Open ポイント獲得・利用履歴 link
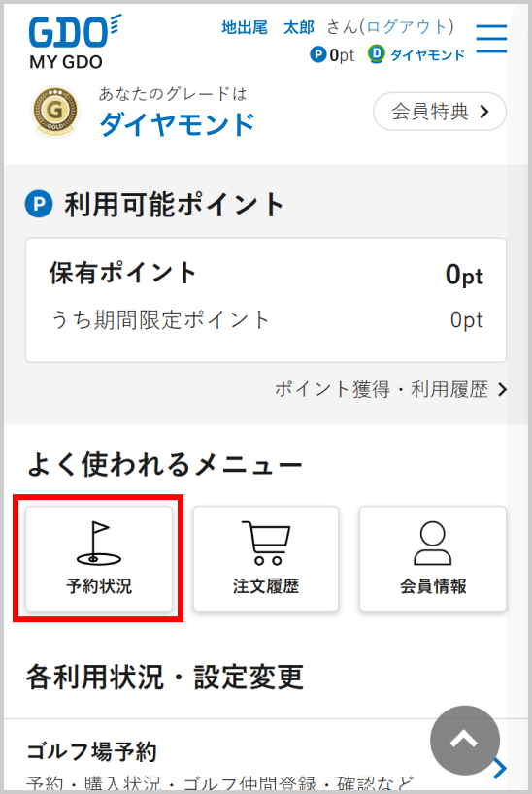Viewport: 532px width, 794px height. tap(390, 389)
